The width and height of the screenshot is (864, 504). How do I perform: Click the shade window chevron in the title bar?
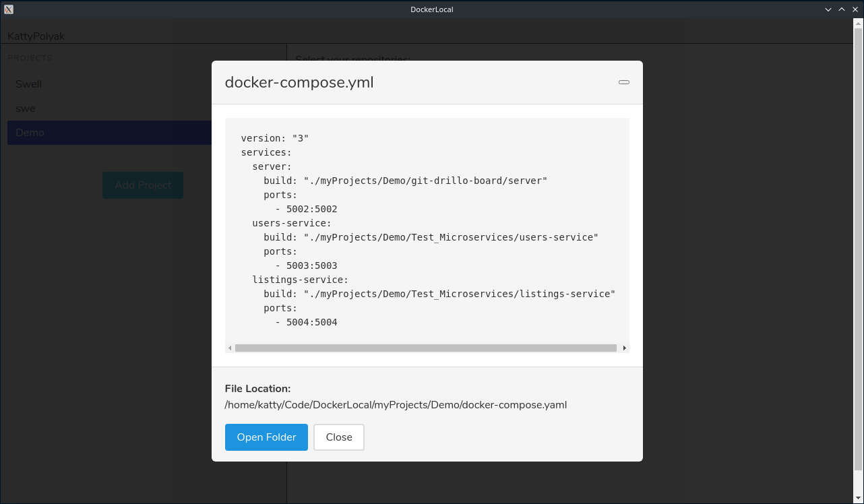click(x=828, y=9)
